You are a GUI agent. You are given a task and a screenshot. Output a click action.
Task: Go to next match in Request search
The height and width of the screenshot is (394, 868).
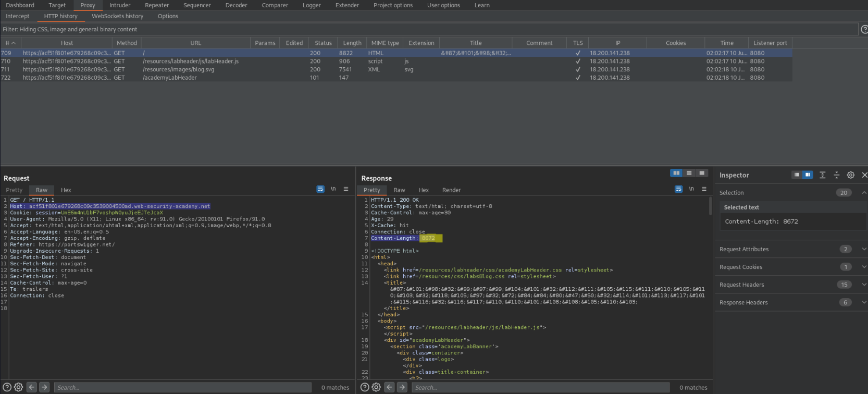click(x=44, y=387)
